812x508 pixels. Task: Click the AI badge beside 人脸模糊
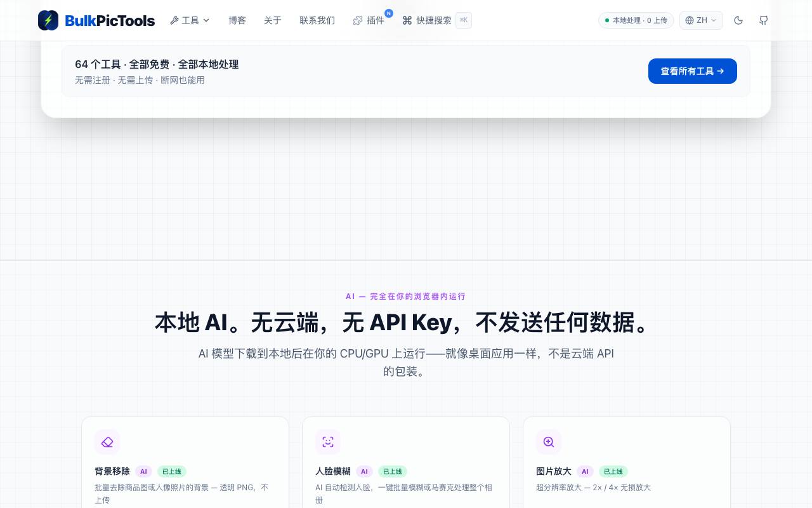(x=364, y=471)
